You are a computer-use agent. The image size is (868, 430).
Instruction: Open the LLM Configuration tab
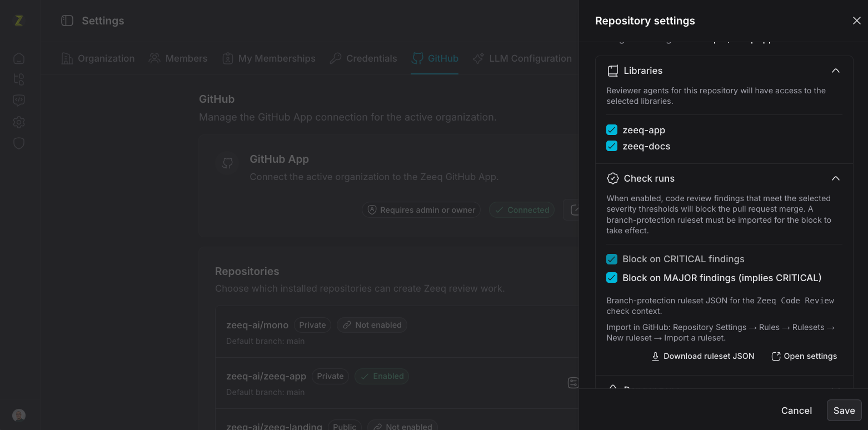click(x=522, y=58)
